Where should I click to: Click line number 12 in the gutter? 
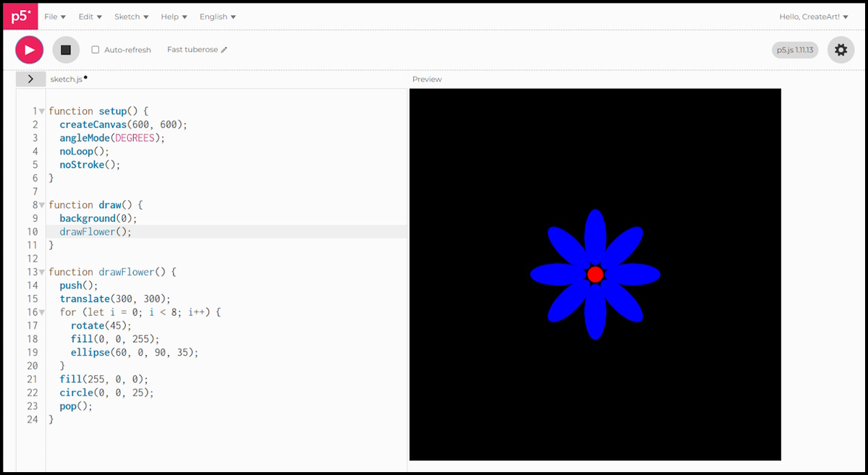click(33, 259)
